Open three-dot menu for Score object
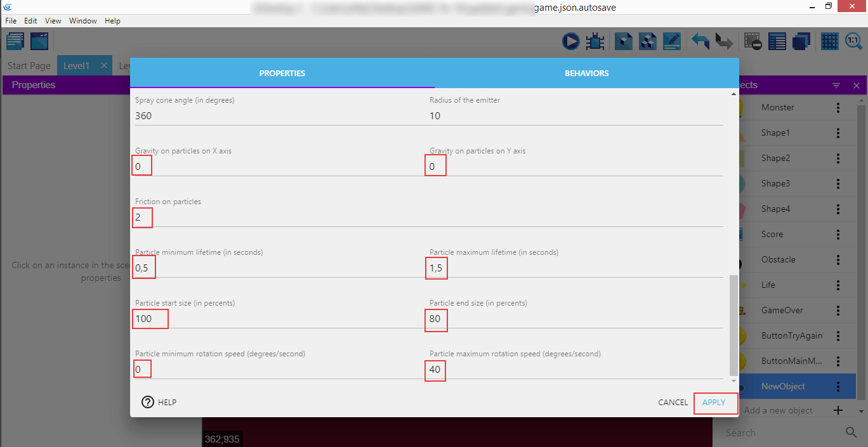This screenshot has height=447, width=868. pyautogui.click(x=838, y=235)
